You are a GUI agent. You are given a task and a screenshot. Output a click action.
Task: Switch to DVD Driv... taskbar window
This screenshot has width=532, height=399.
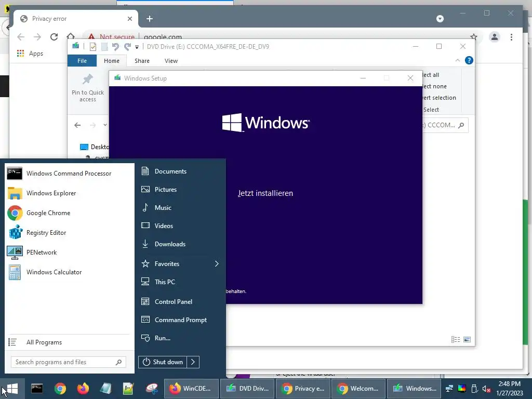[x=247, y=389]
